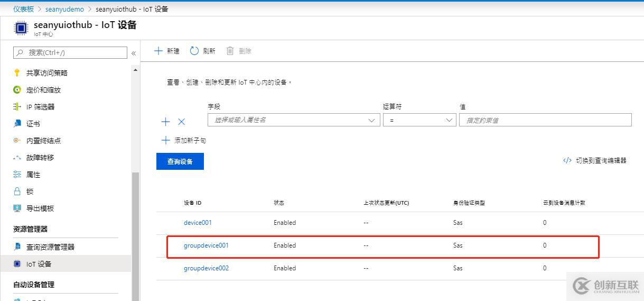Sort by 云到设备消息计数 column header

(564, 203)
